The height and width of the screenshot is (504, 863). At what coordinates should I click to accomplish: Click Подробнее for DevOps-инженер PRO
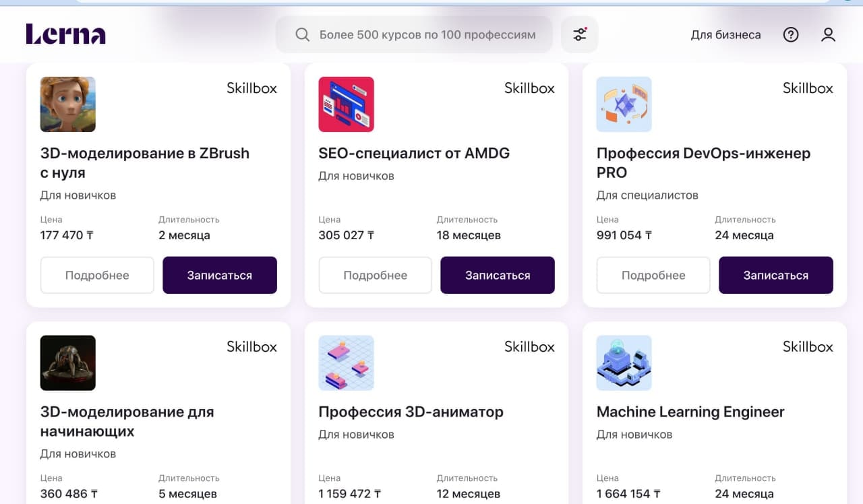point(653,275)
